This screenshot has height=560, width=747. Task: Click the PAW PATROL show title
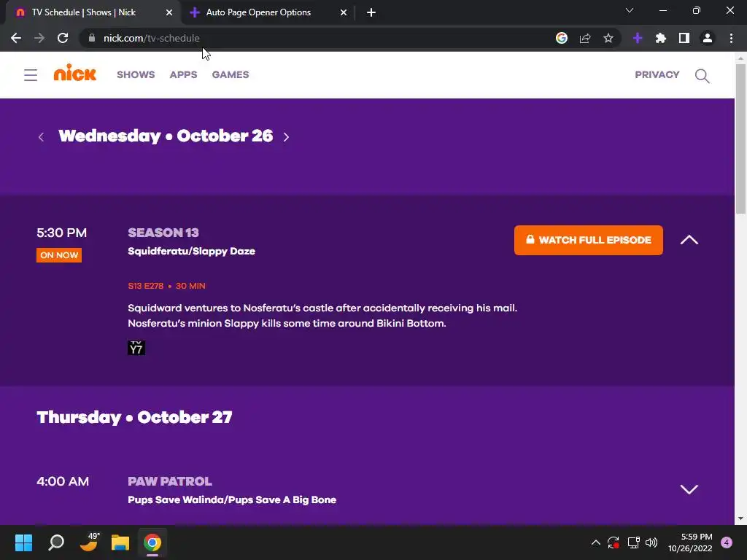point(169,481)
